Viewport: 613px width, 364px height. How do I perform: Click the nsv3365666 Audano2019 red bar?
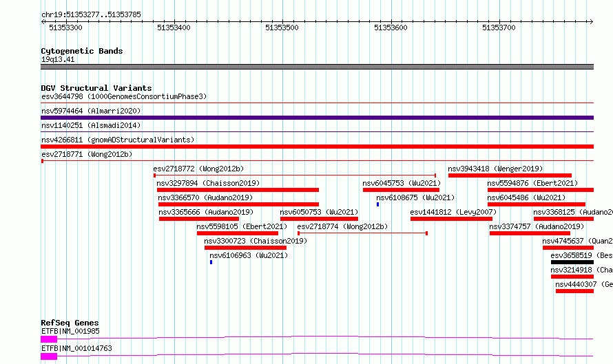pyautogui.click(x=199, y=219)
